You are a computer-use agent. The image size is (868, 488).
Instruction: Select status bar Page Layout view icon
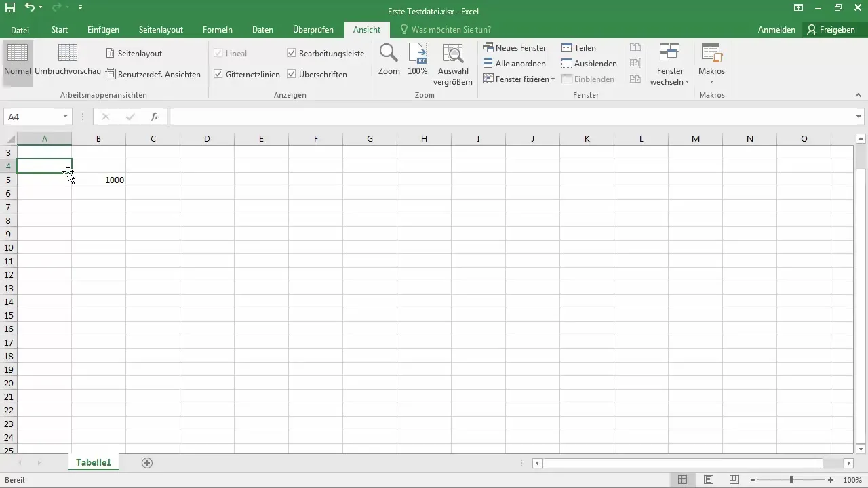(709, 480)
